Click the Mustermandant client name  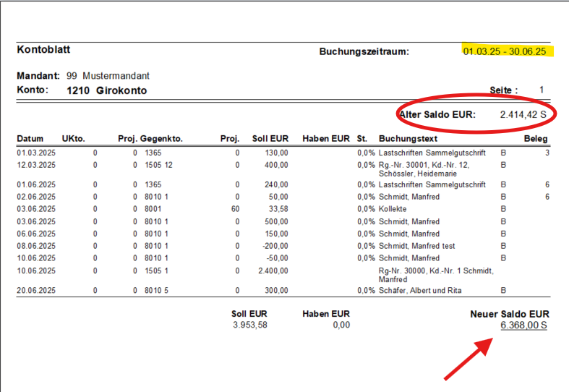click(x=116, y=76)
